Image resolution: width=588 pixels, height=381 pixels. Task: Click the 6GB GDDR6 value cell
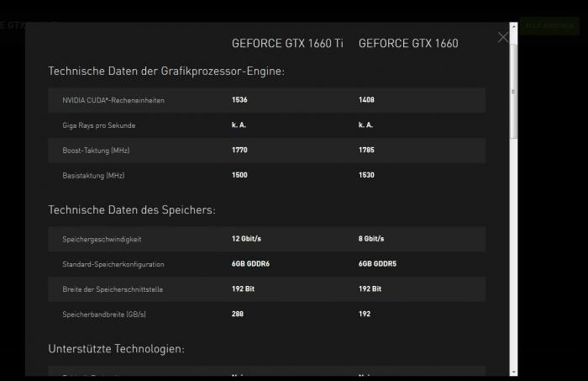pos(250,264)
